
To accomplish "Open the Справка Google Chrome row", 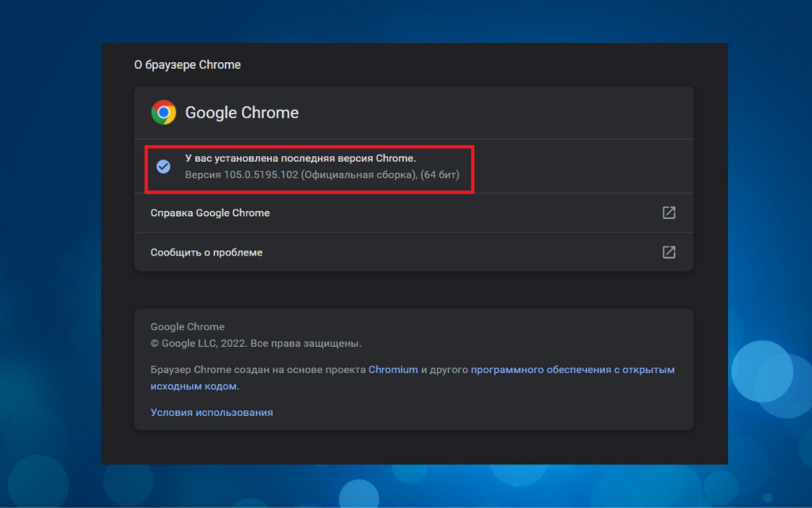I will coord(210,213).
